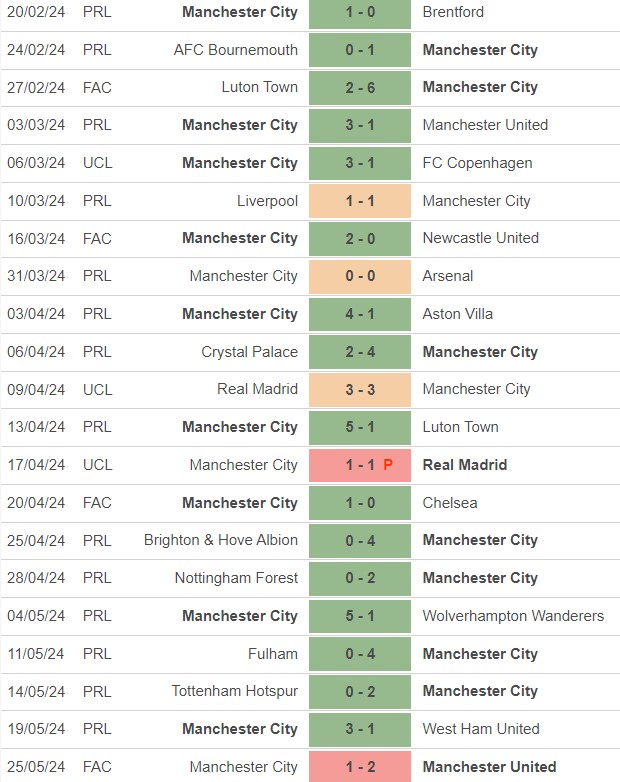Screen dimensions: 620x782
Task: Open Chelsea team link
Action: point(450,503)
